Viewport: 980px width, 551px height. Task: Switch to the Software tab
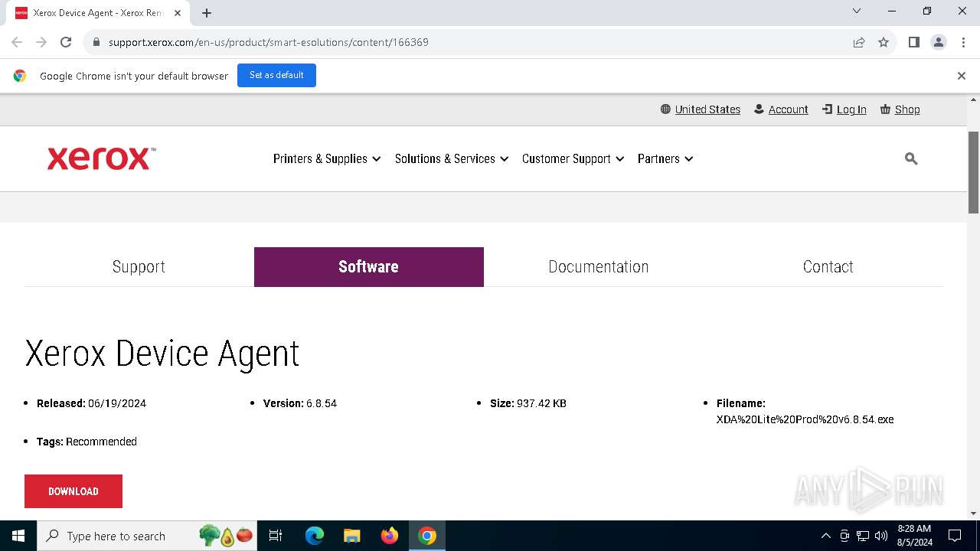coord(368,266)
